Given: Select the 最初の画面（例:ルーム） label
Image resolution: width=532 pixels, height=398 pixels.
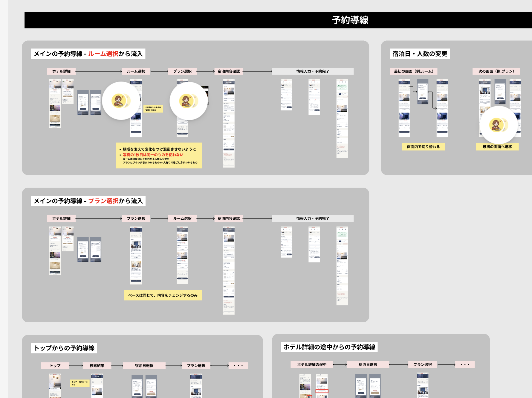Looking at the screenshot, I should [x=414, y=71].
